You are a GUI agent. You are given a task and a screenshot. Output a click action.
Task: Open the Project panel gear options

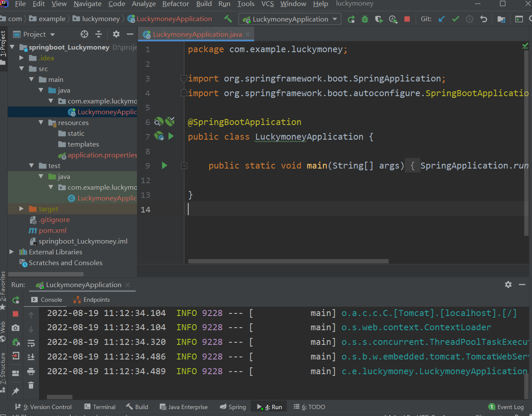[116, 34]
